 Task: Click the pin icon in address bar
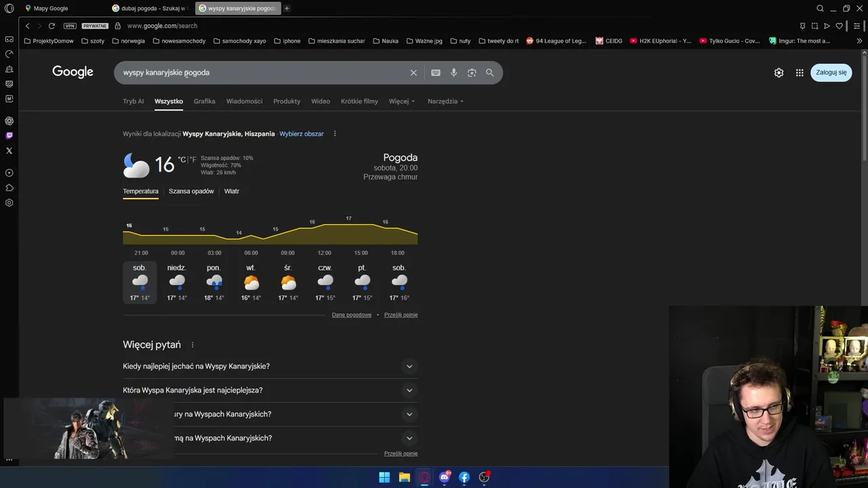[802, 26]
